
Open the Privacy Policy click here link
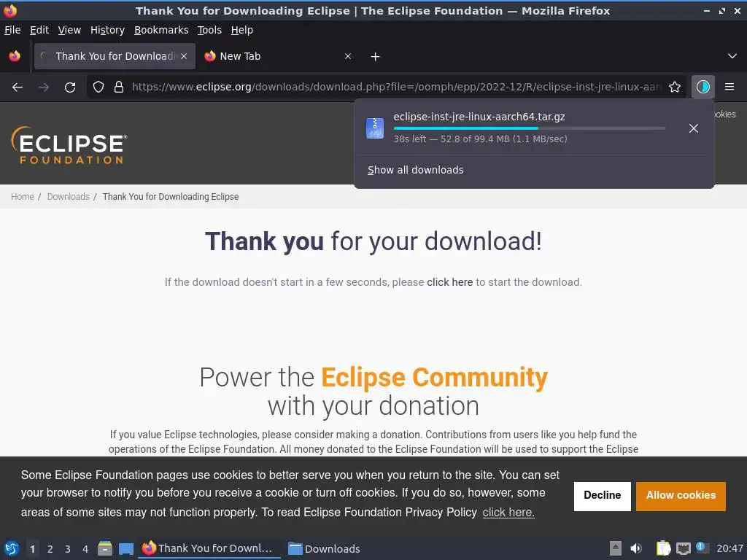(508, 513)
